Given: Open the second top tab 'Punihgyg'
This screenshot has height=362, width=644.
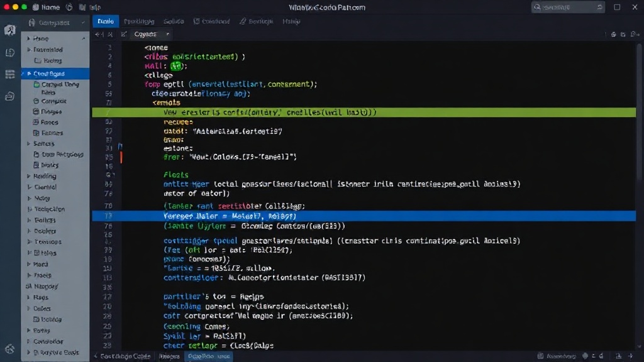Looking at the screenshot, I should pos(139,21).
